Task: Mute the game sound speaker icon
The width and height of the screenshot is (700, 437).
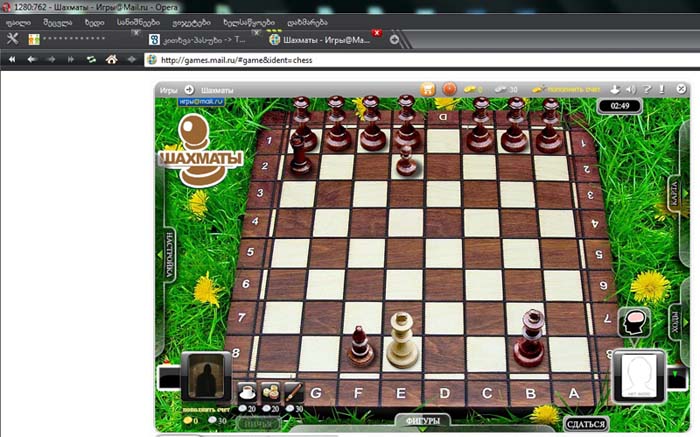Action: coord(631,89)
